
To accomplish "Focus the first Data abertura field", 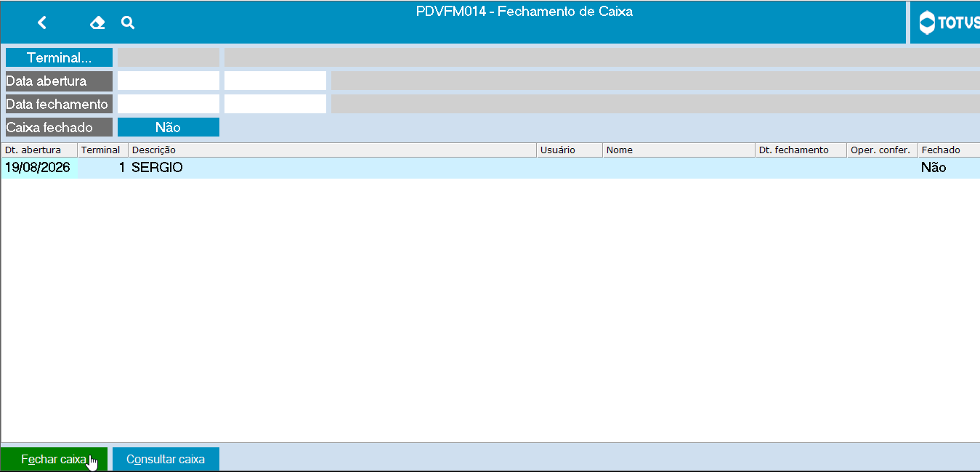I will 168,81.
